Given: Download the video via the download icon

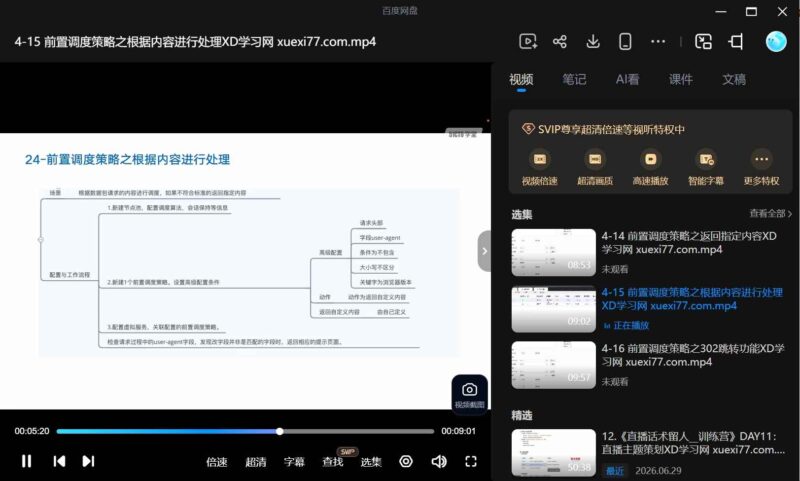Looking at the screenshot, I should (593, 41).
